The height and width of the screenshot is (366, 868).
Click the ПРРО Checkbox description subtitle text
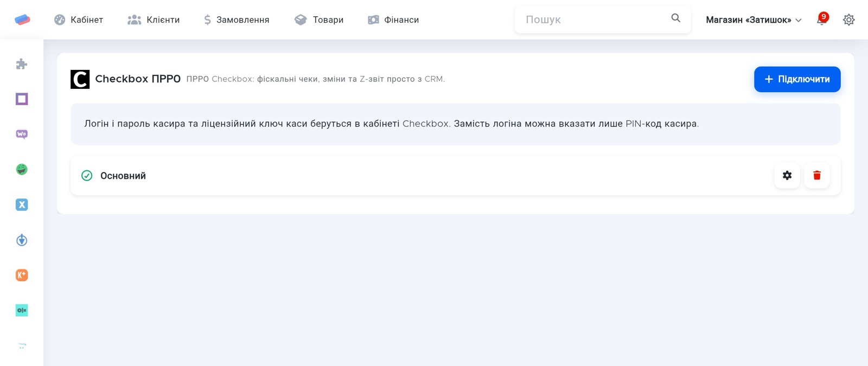[x=315, y=79]
